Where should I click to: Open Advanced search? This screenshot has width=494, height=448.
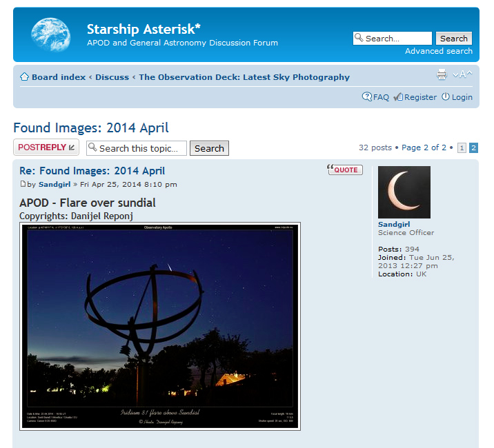[x=439, y=51]
